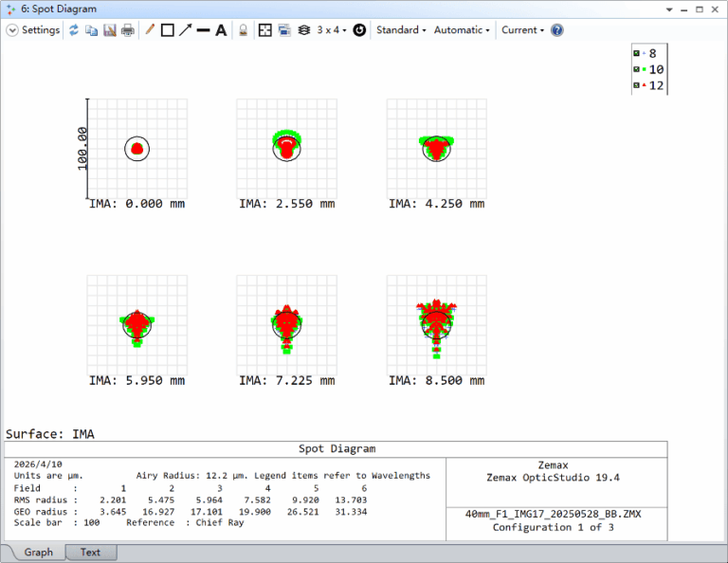728x563 pixels.
Task: Click the save graphic icon
Action: click(x=109, y=30)
